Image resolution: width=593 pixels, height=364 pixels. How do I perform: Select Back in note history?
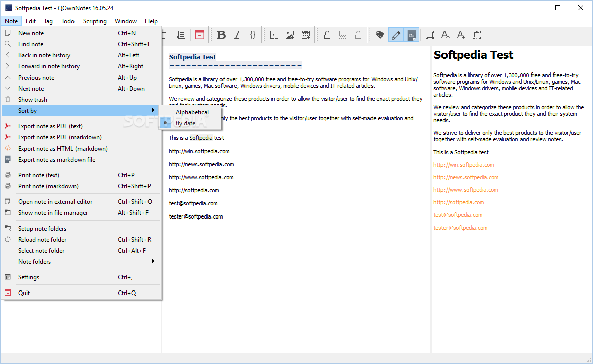[x=81, y=55]
